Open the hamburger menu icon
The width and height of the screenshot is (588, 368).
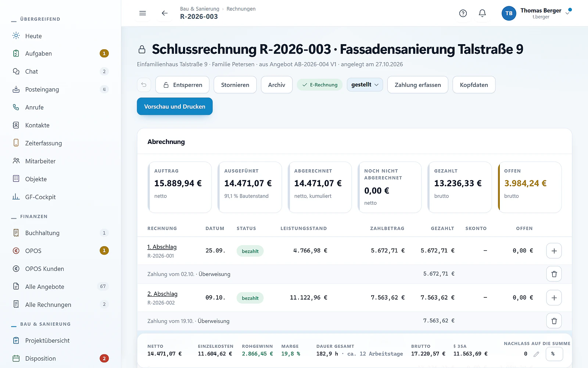tap(143, 13)
